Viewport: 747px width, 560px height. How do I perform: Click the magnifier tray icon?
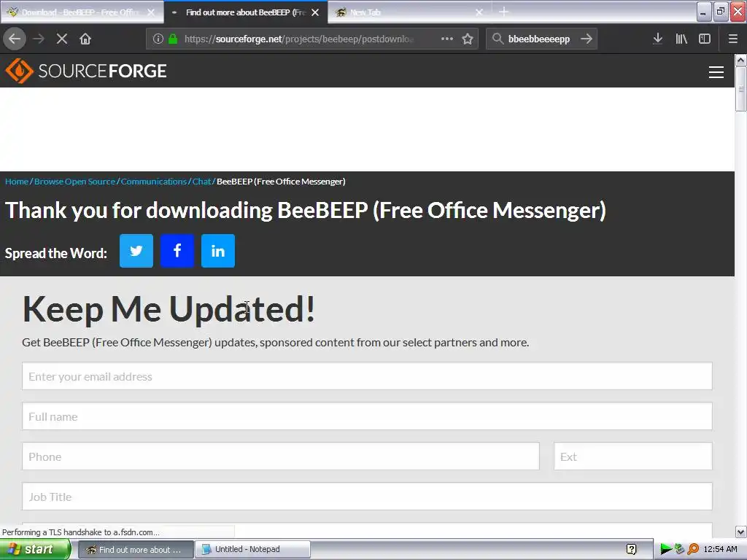click(693, 549)
